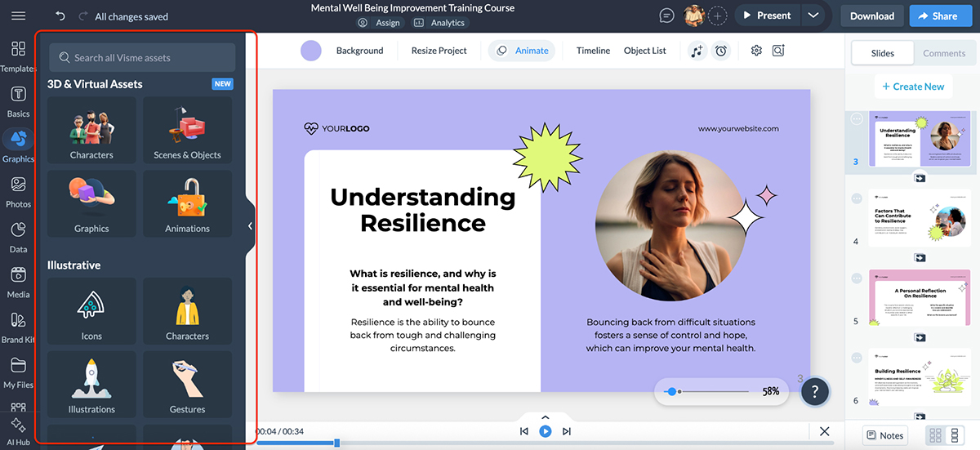This screenshot has width=980, height=450.
Task: Open Analytics for the project
Action: pos(439,23)
